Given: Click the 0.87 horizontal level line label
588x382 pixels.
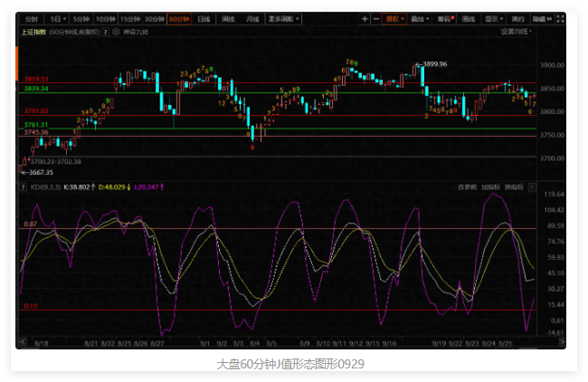Looking at the screenshot, I should pos(30,224).
